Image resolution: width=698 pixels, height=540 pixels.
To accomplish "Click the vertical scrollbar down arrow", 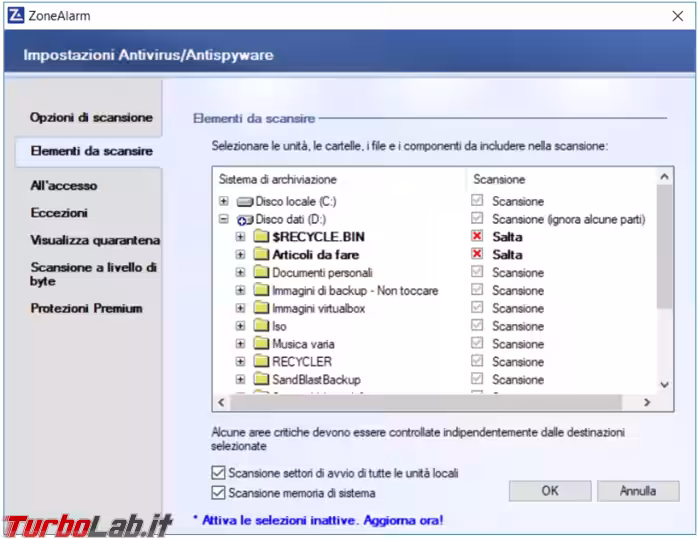I will click(664, 385).
